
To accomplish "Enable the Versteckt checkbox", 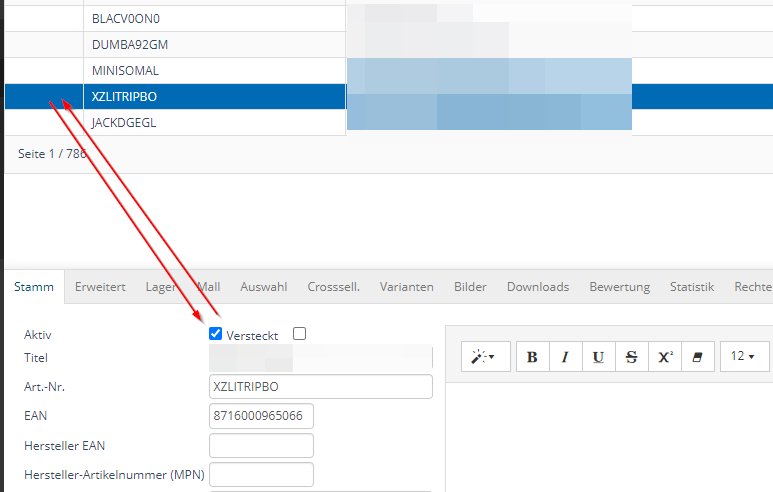I will (299, 334).
